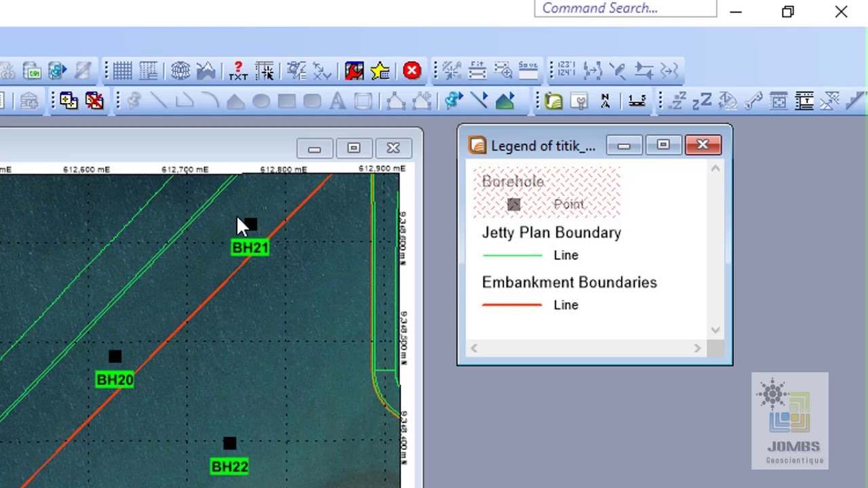Close the Legend of titik window
Viewport: 868px width, 488px height.
click(703, 145)
